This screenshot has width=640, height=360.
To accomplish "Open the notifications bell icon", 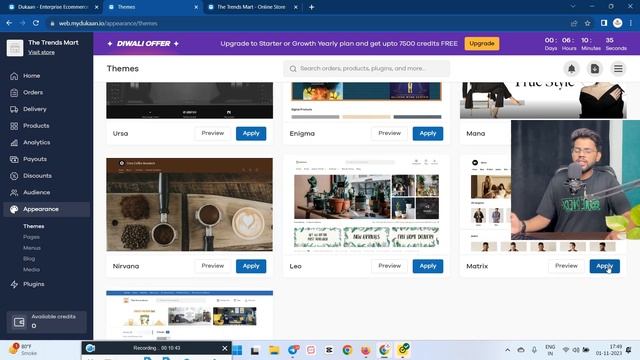I will click(x=571, y=69).
